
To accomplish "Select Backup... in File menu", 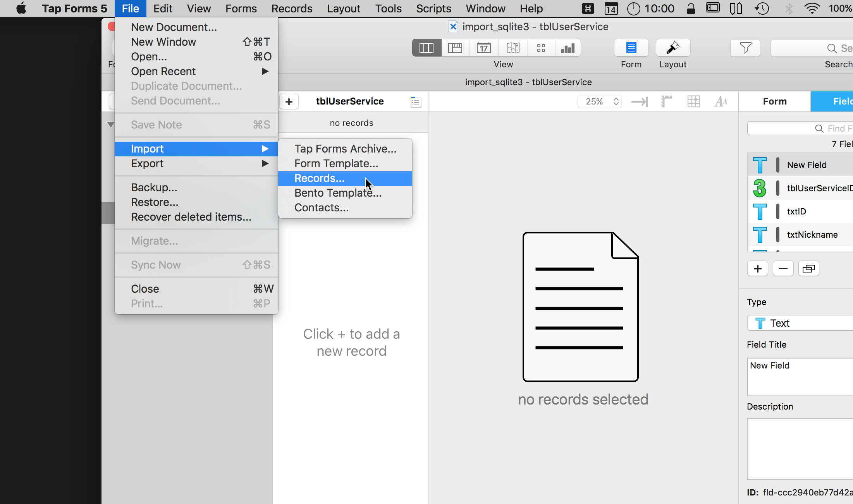I will tap(196, 187).
